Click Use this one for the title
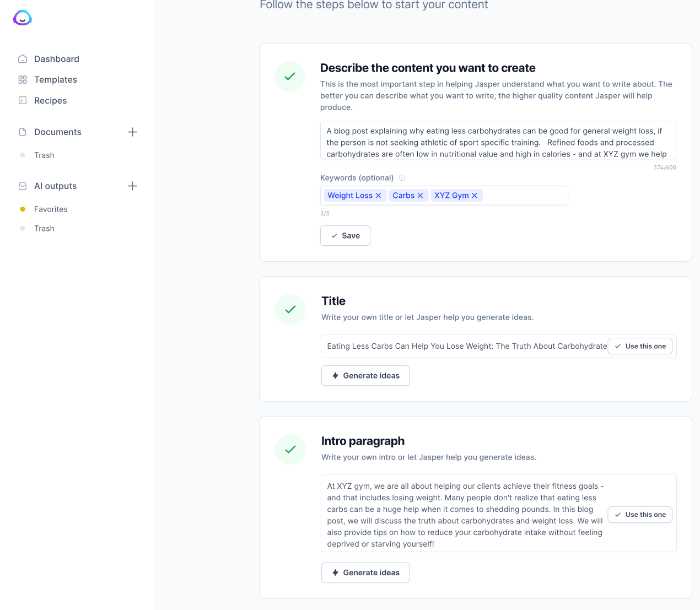 coord(641,346)
